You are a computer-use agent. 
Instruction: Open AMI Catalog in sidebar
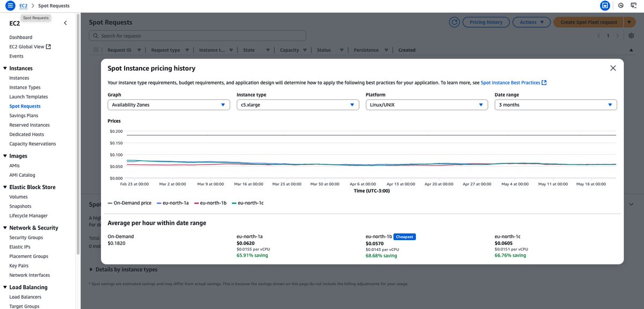click(22, 175)
